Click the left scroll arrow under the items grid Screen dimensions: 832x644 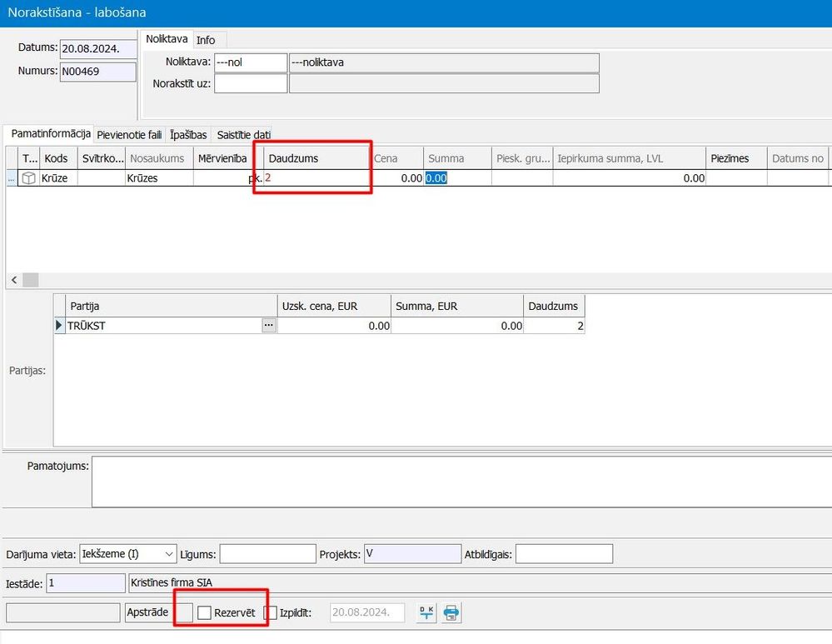click(14, 281)
